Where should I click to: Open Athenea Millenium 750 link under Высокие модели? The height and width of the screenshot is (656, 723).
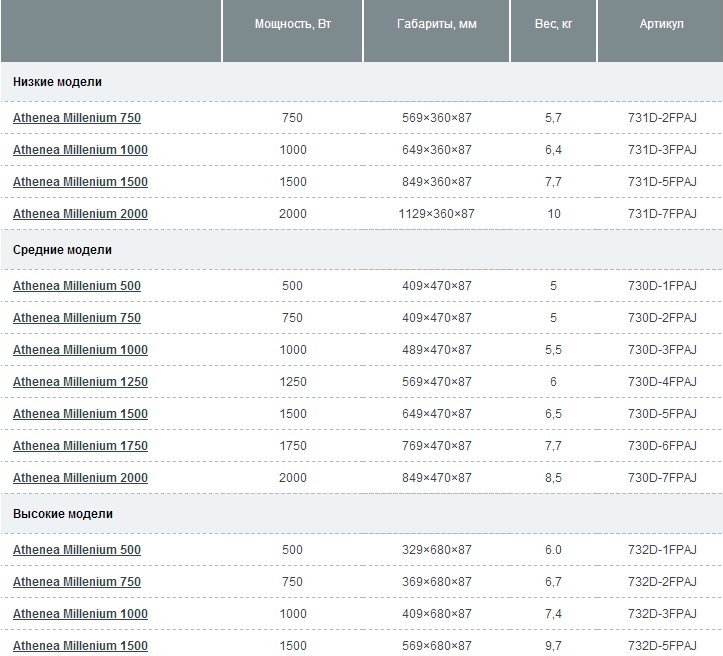[x=77, y=582]
